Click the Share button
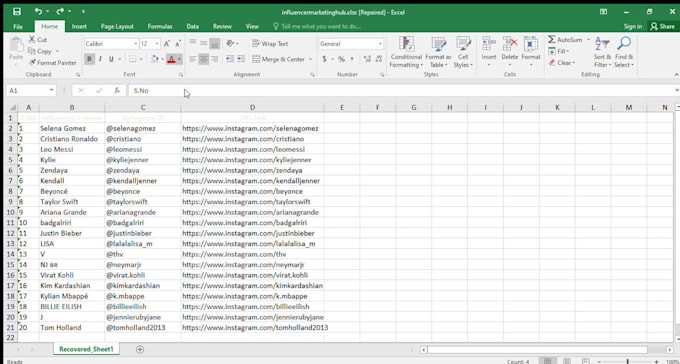This screenshot has width=680, height=364. pyautogui.click(x=662, y=26)
